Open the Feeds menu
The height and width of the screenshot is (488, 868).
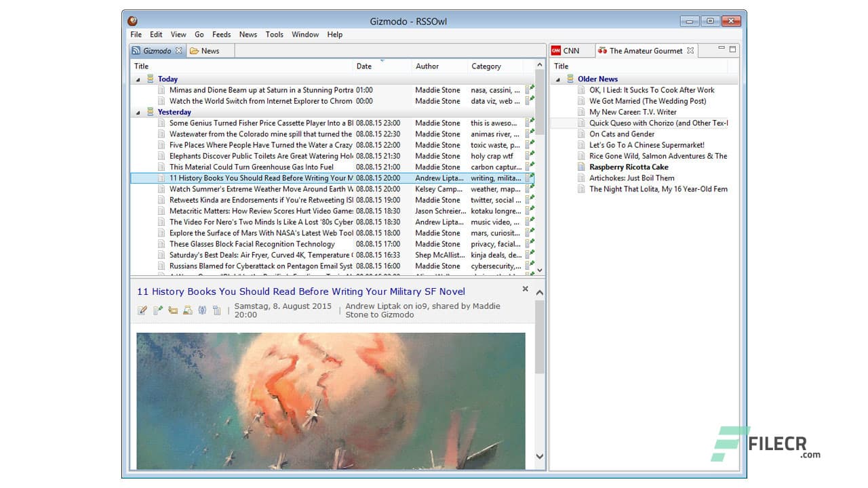[x=221, y=34]
